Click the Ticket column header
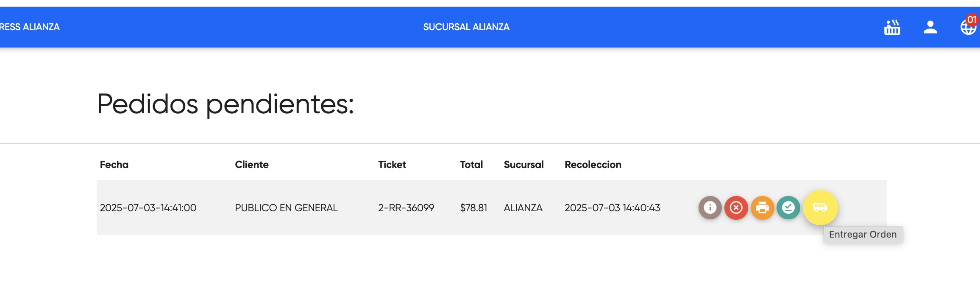The height and width of the screenshot is (308, 980). 392,165
